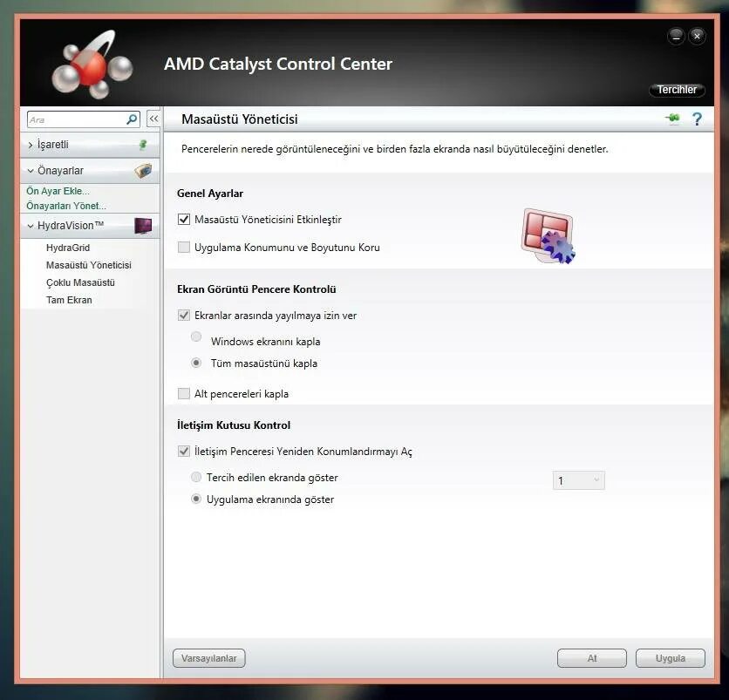Click the Uygula apply button
The width and height of the screenshot is (729, 700).
pos(671,658)
